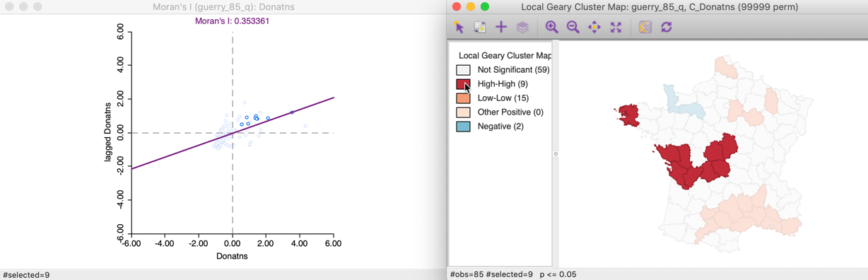868x280 pixels.
Task: Select the 'High-High (9)' legend label
Action: click(x=503, y=84)
